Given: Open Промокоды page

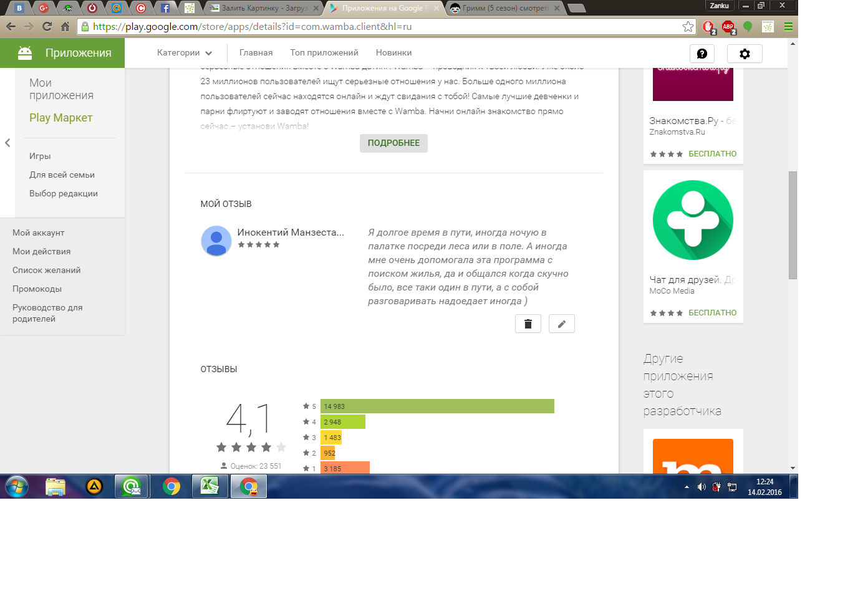Looking at the screenshot, I should pyautogui.click(x=37, y=289).
